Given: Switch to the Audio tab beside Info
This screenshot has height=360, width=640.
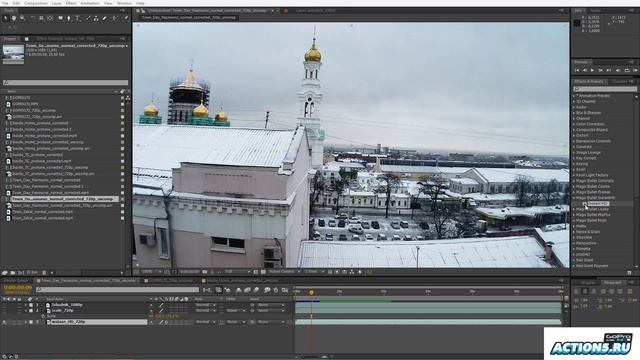Looking at the screenshot, I should pyautogui.click(x=595, y=11).
